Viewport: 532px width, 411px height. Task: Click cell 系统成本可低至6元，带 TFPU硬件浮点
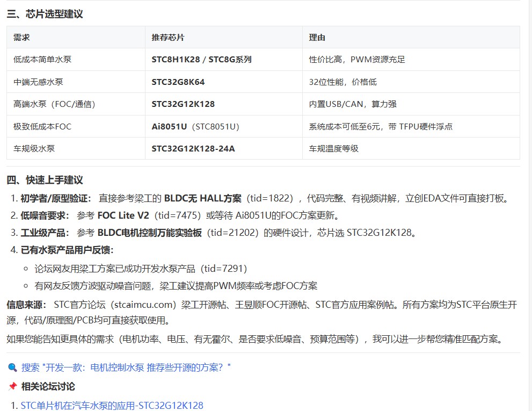[x=411, y=126]
